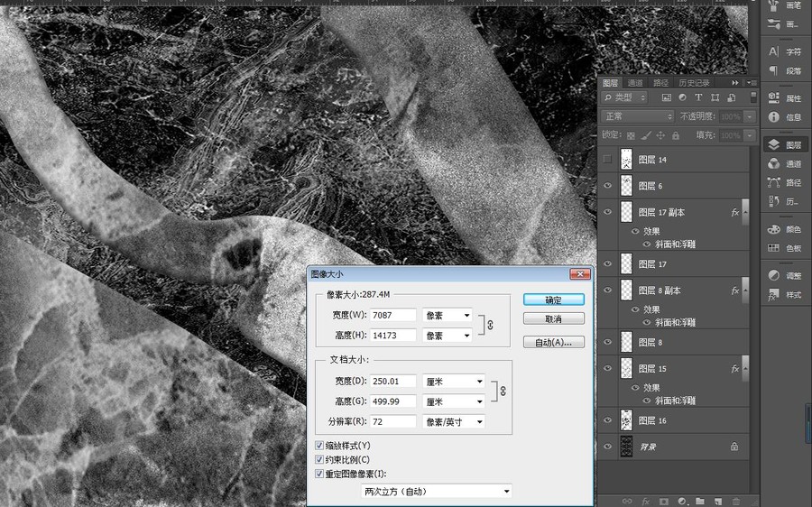The width and height of the screenshot is (812, 507).
Task: Open the 字符 (Character) panel
Action: 784,51
